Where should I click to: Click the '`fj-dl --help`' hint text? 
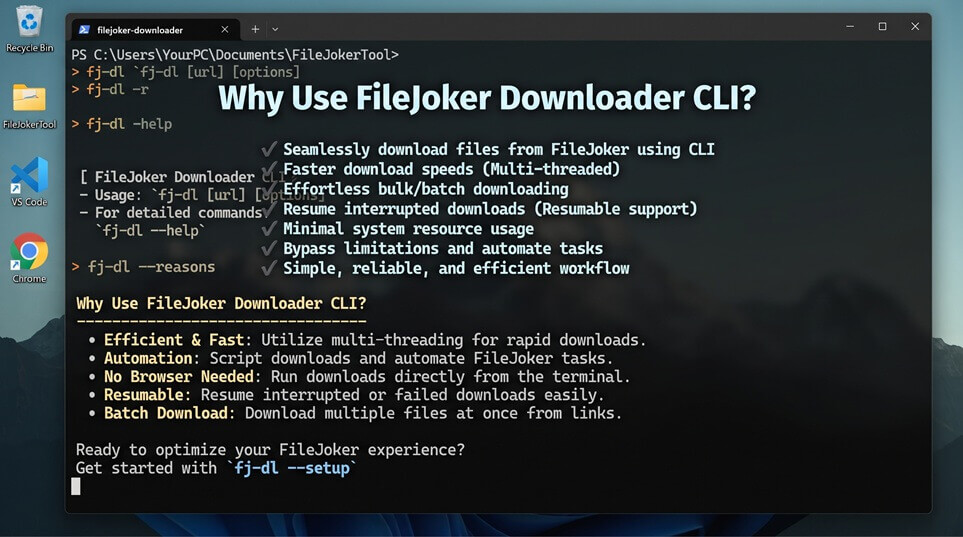click(x=150, y=231)
